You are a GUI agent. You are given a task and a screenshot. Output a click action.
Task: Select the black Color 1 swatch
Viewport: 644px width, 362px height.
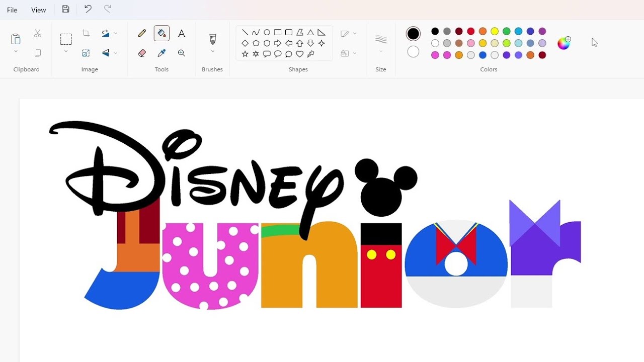point(413,34)
